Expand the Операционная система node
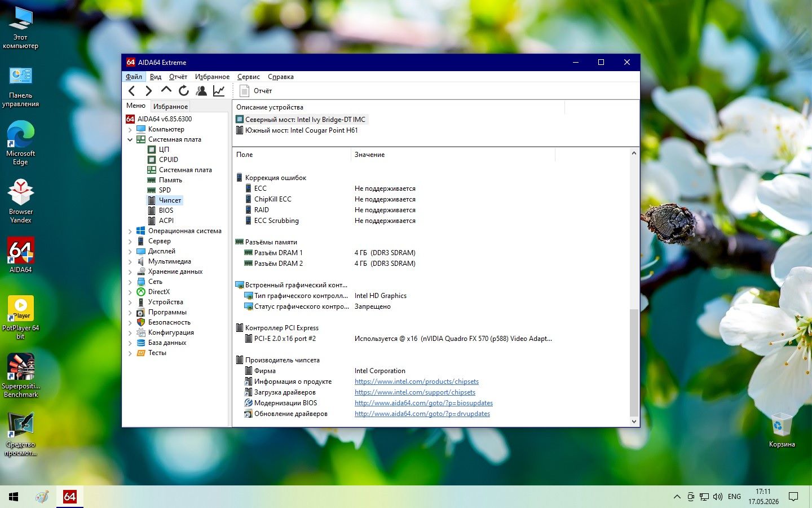This screenshot has width=812, height=508. pos(130,231)
